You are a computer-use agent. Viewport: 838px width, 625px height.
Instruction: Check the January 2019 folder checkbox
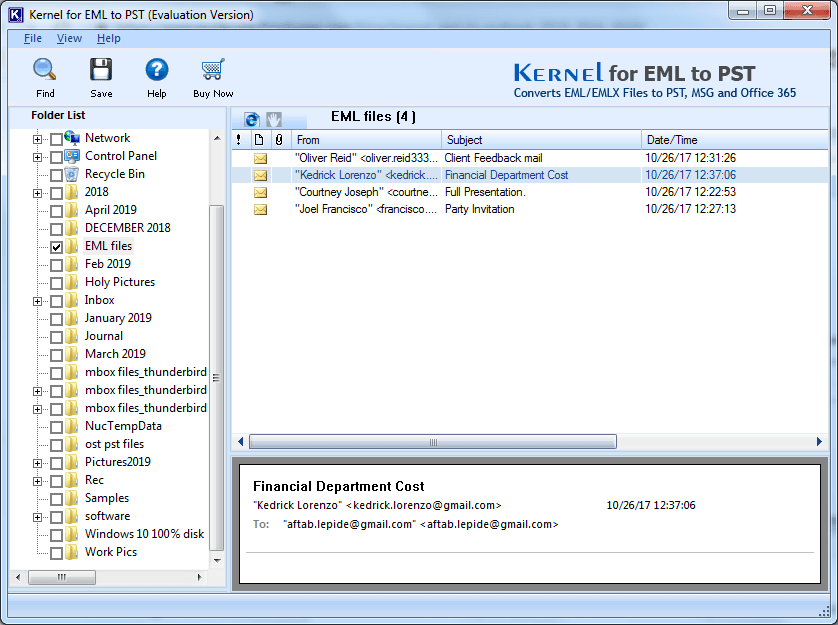coord(56,319)
